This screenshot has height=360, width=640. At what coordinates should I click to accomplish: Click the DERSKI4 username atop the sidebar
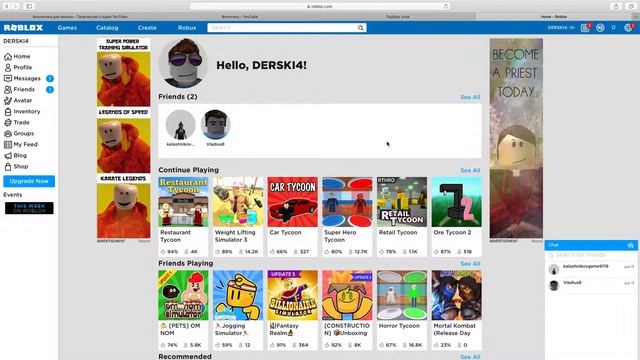(x=16, y=41)
